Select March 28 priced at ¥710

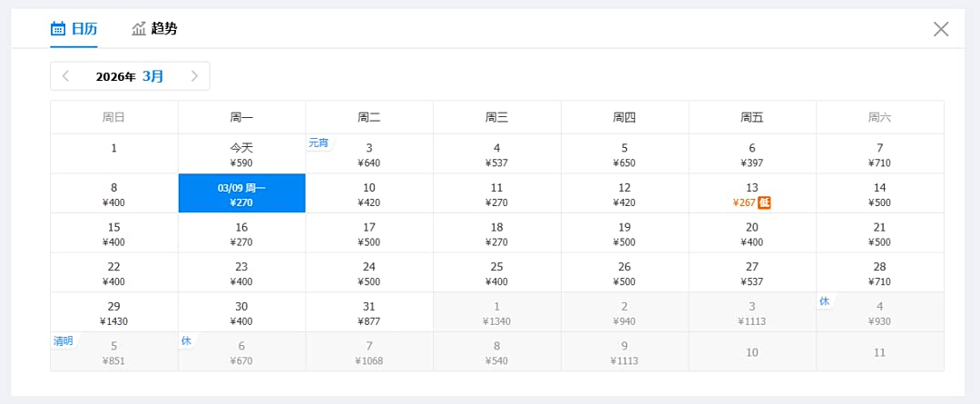pyautogui.click(x=879, y=272)
